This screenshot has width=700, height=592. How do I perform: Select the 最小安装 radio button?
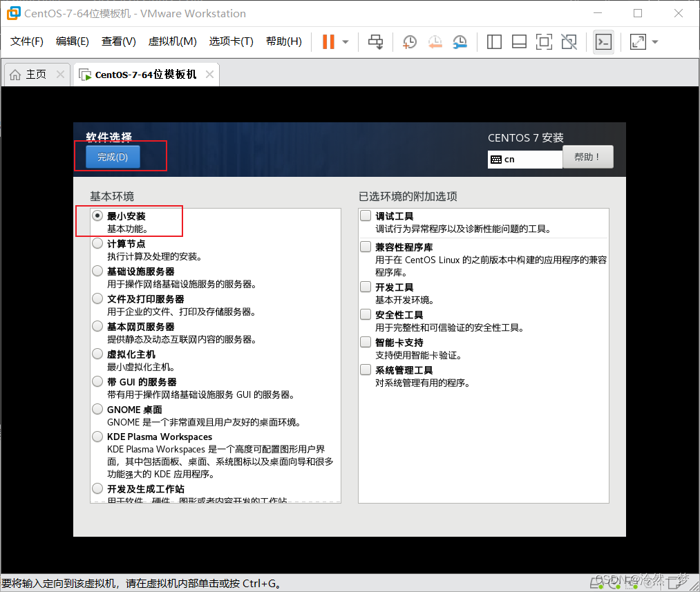(x=97, y=216)
